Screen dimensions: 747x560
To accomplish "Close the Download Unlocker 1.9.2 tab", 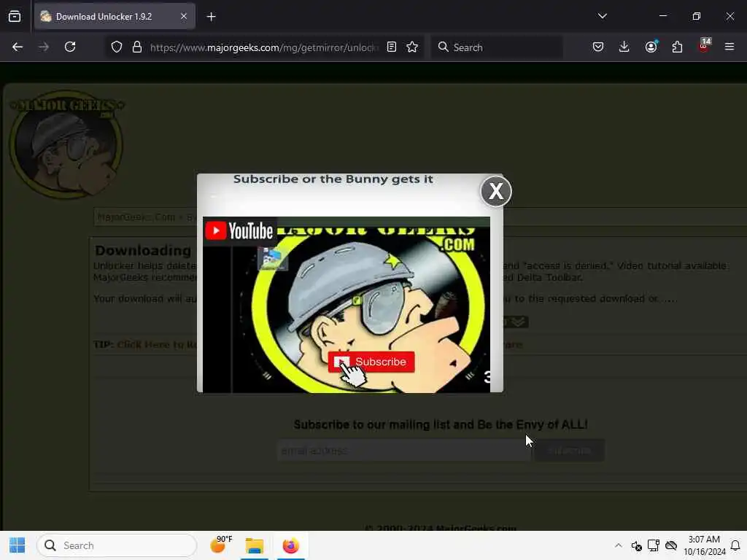I will (x=183, y=16).
